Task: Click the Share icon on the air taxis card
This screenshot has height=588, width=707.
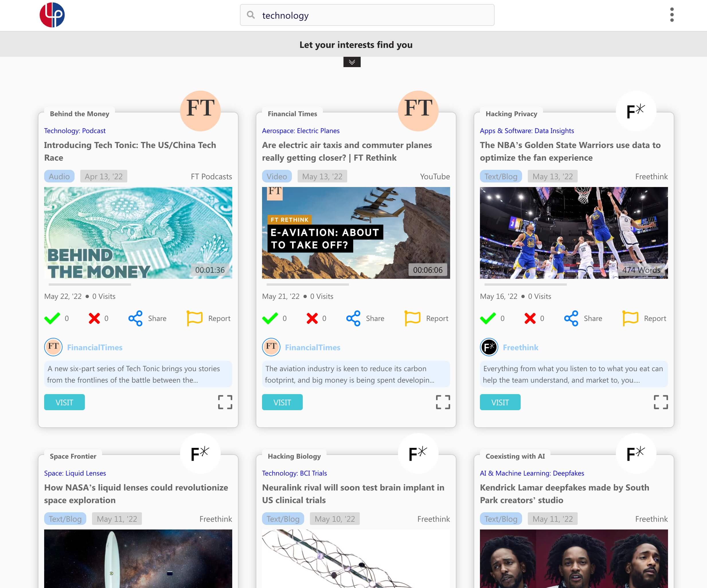Action: tap(353, 318)
